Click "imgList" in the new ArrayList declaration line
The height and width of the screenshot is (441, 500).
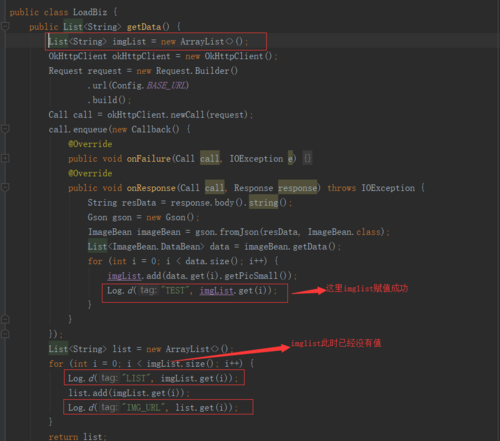tap(129, 42)
